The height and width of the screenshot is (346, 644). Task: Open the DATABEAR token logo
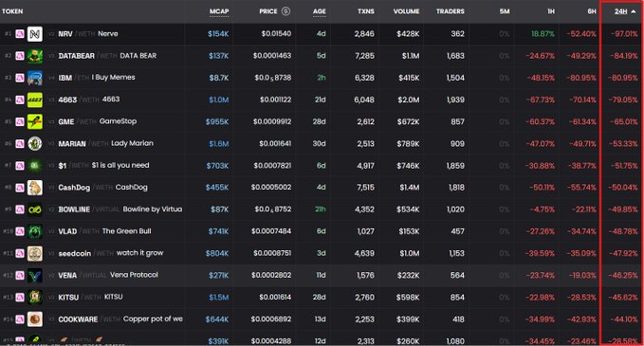[x=35, y=56]
